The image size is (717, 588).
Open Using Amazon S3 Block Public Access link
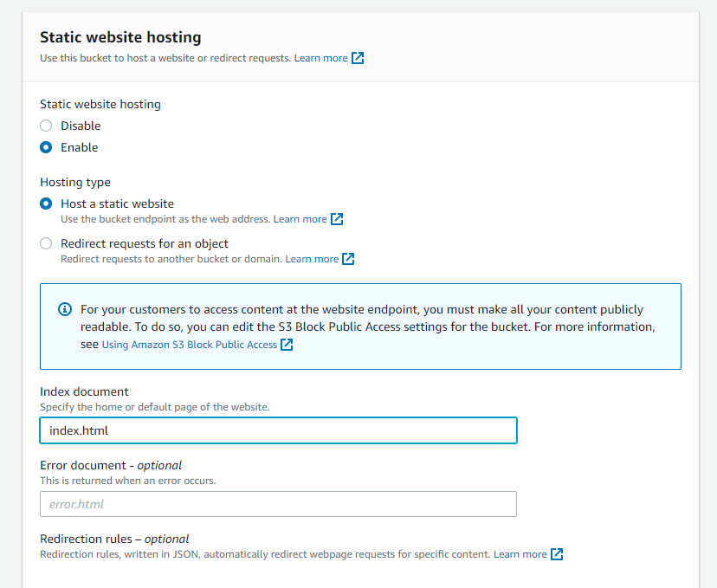point(190,345)
